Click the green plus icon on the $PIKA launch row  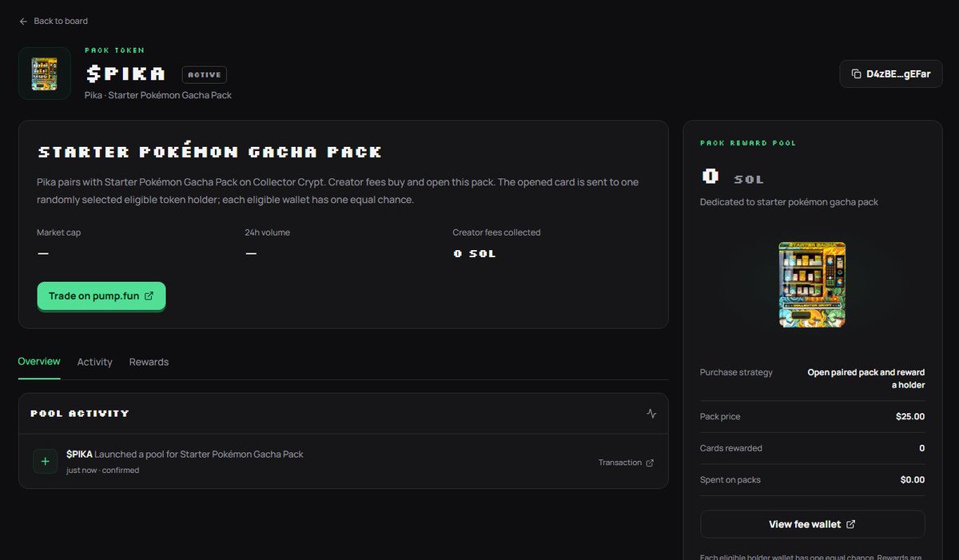pyautogui.click(x=45, y=461)
